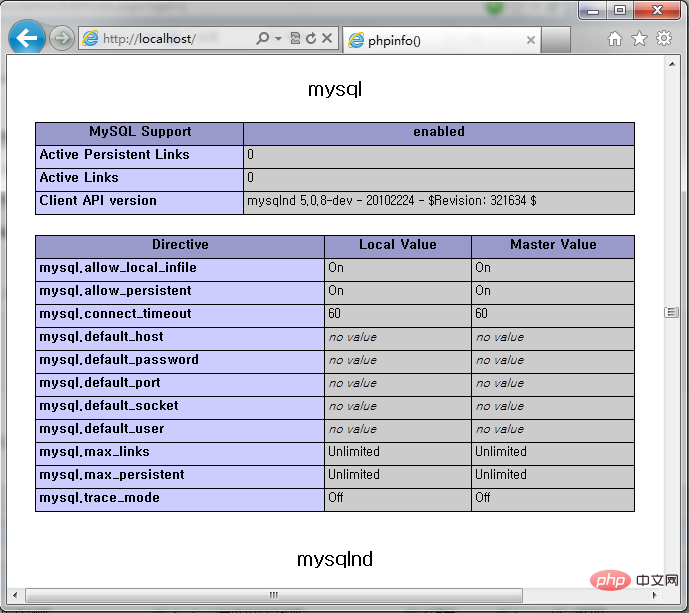Click the Internet Explorer icon in address bar
689x613 pixels.
pyautogui.click(x=91, y=39)
